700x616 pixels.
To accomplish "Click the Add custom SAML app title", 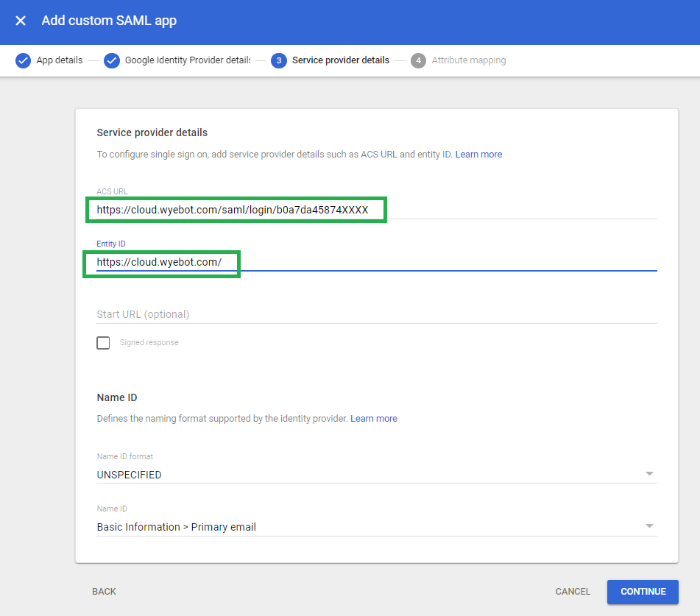I will (x=109, y=21).
